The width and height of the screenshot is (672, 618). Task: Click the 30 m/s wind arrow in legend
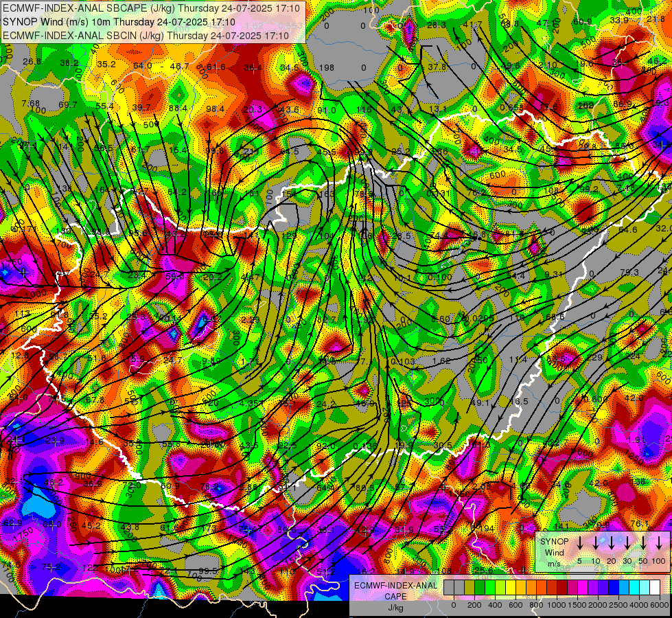coord(627,543)
